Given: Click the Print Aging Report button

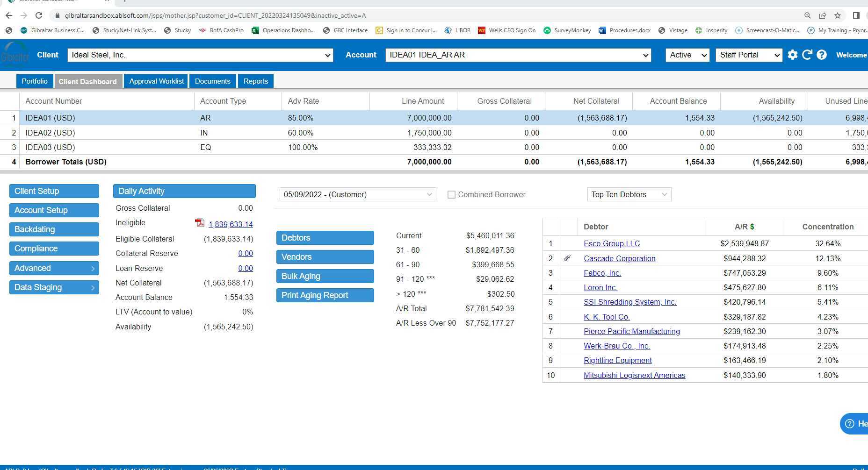Looking at the screenshot, I should coord(325,295).
